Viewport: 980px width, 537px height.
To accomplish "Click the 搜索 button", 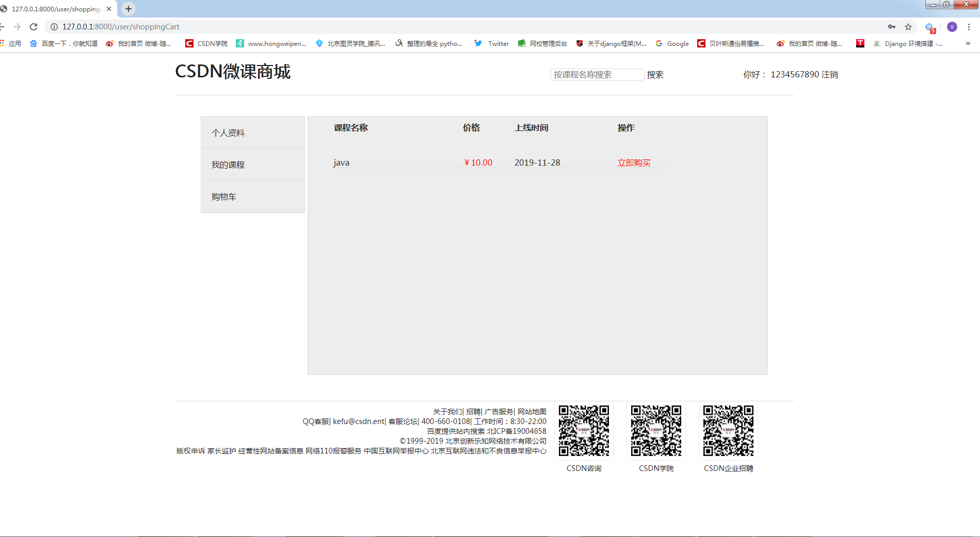I will (655, 75).
